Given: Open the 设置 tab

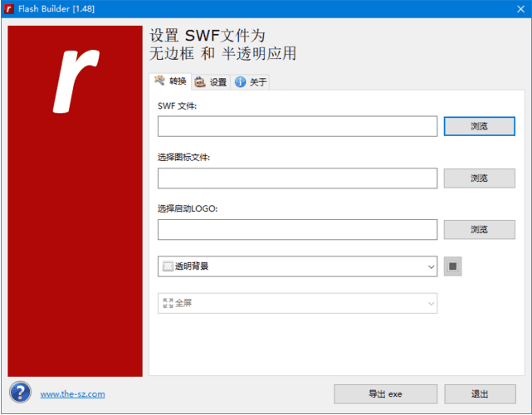Looking at the screenshot, I should click(211, 82).
